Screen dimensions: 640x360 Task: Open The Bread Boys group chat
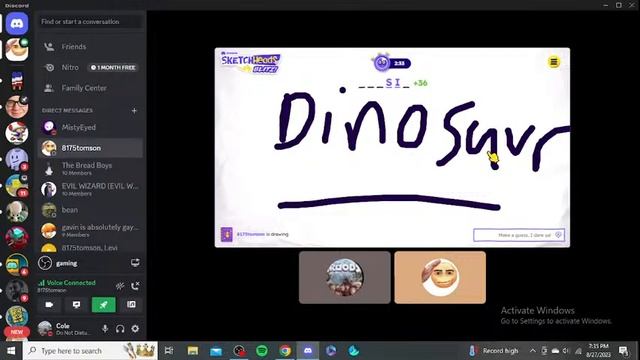pos(90,169)
